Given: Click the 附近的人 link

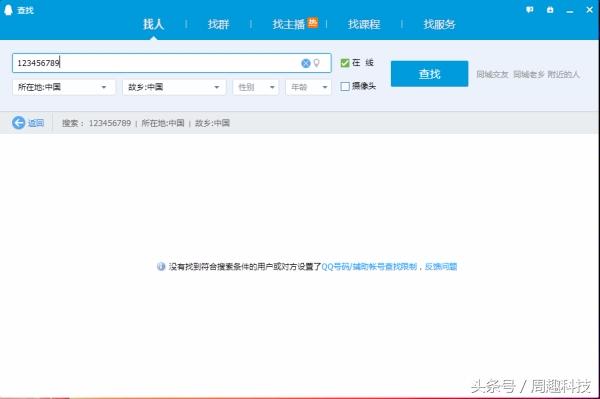Looking at the screenshot, I should (x=564, y=74).
